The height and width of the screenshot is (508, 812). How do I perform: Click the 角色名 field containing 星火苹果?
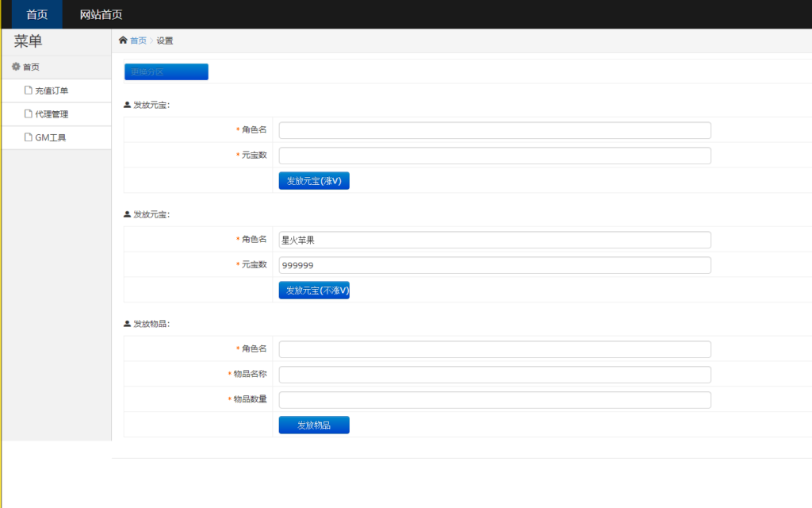(x=495, y=240)
